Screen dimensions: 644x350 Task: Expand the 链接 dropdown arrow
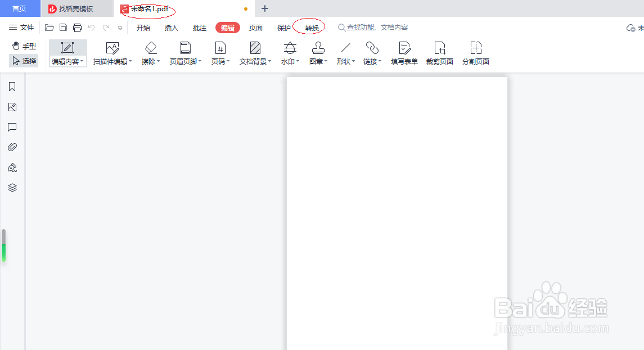(380, 61)
